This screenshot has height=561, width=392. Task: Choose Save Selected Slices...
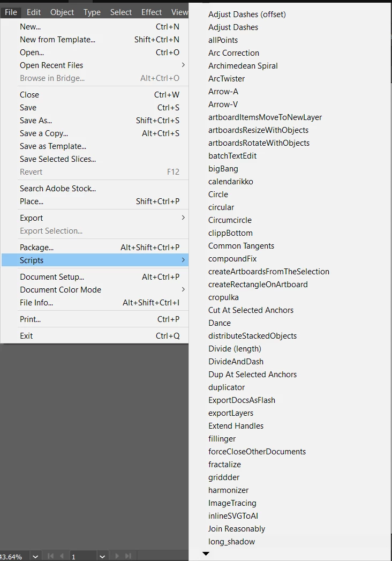(x=95, y=159)
